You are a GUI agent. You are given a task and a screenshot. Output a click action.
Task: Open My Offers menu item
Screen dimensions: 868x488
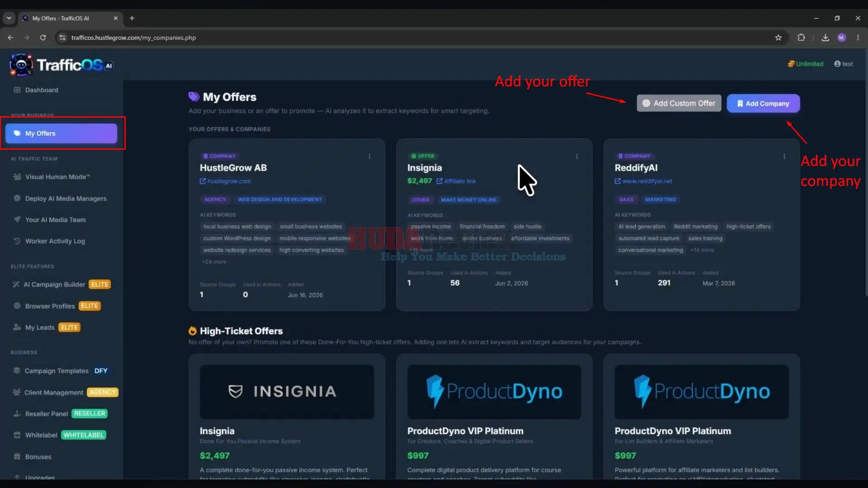(61, 133)
